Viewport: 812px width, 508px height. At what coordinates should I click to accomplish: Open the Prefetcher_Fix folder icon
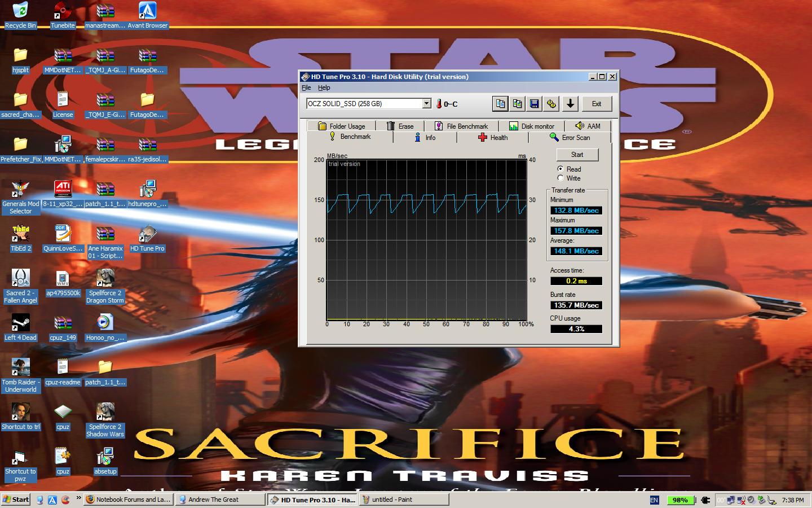click(20, 149)
